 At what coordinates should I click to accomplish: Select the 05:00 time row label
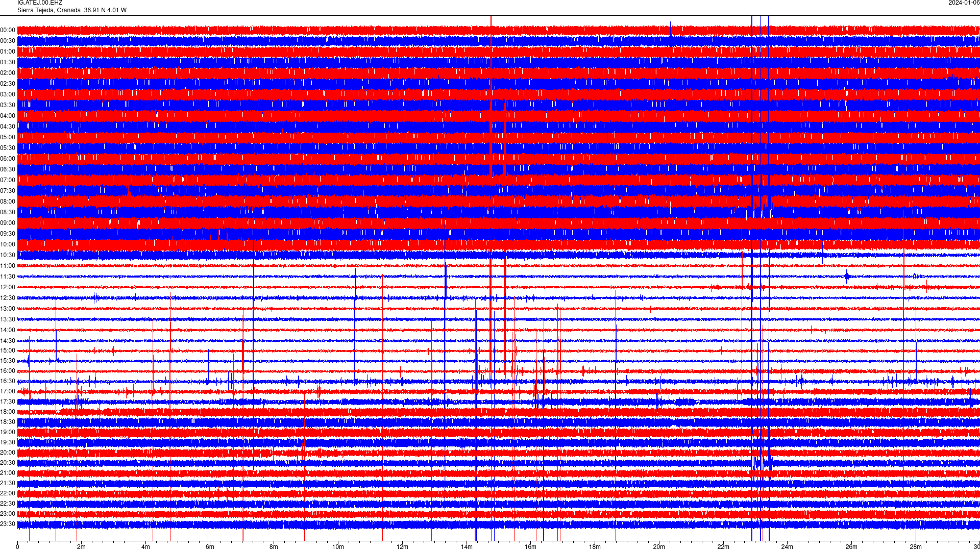click(x=8, y=137)
